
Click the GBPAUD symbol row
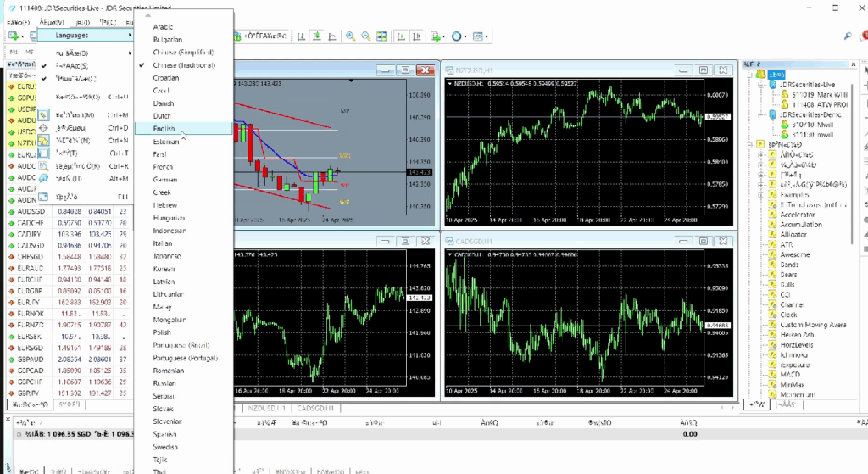tap(70, 359)
